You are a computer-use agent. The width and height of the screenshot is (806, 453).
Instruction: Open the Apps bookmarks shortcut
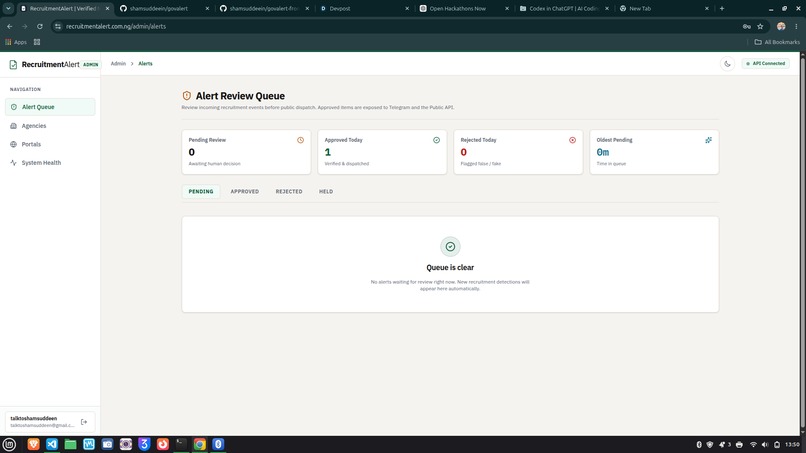[x=16, y=42]
